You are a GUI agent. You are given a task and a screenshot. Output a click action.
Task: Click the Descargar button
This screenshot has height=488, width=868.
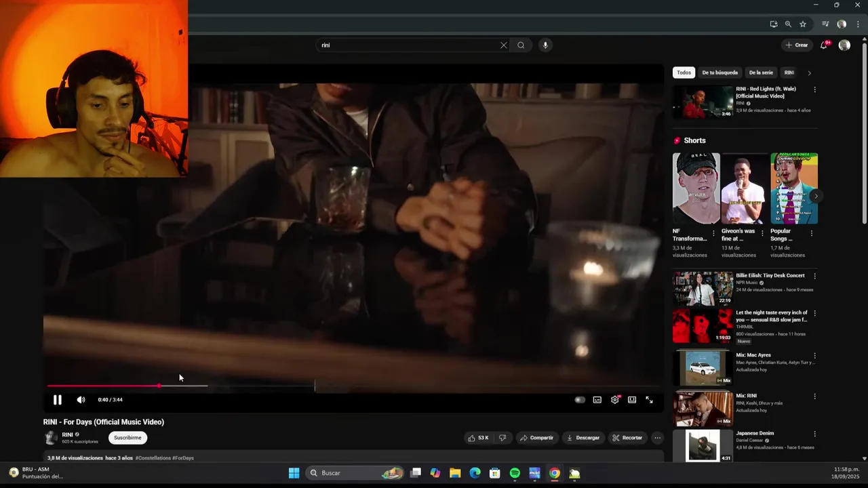click(583, 438)
